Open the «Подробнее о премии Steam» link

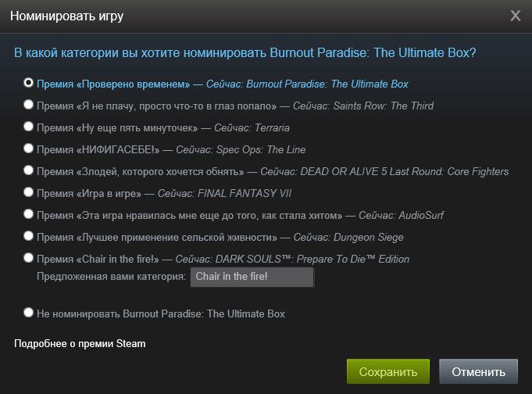pyautogui.click(x=80, y=343)
